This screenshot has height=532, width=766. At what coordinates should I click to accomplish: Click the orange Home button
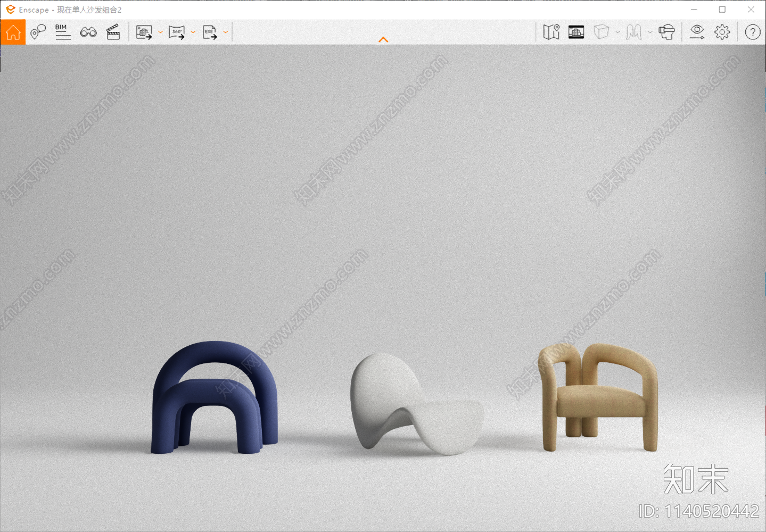[x=13, y=32]
